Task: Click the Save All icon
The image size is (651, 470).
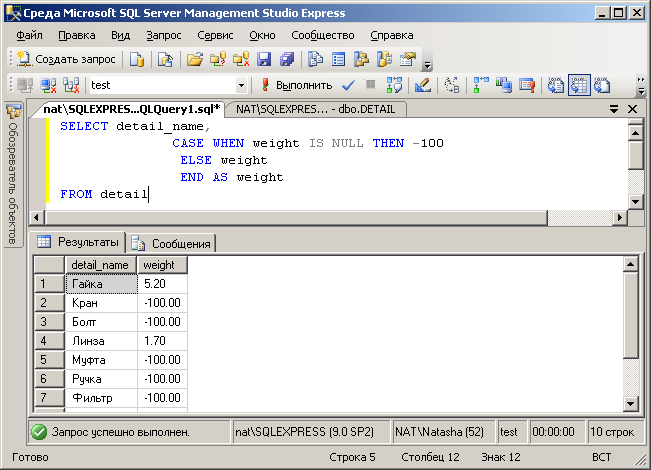Action: [286, 59]
